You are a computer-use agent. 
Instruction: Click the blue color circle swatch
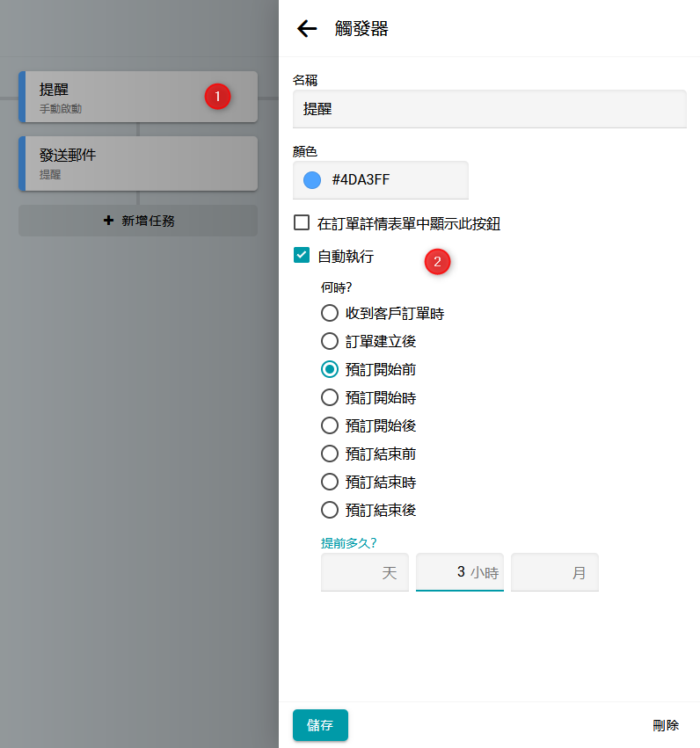pos(311,180)
